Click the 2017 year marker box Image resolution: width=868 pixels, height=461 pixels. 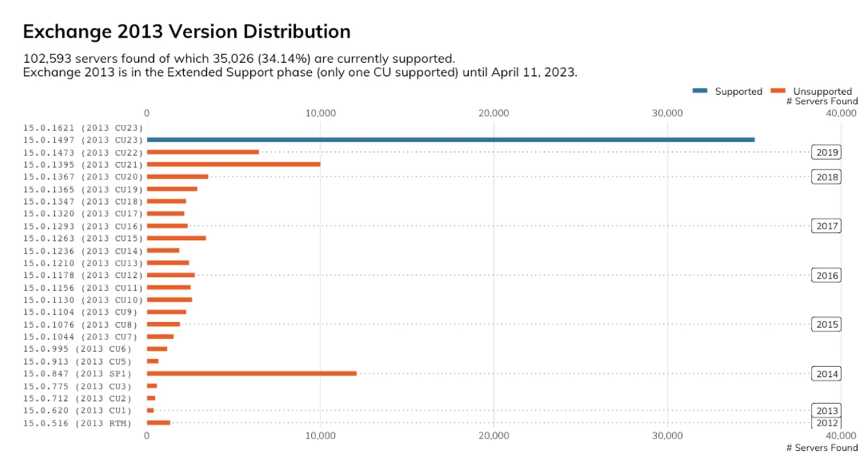(826, 226)
